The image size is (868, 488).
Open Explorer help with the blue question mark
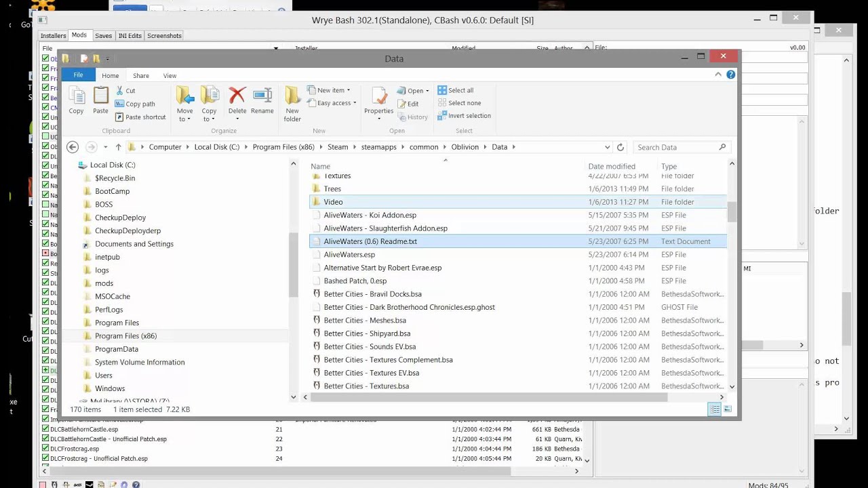(x=730, y=75)
